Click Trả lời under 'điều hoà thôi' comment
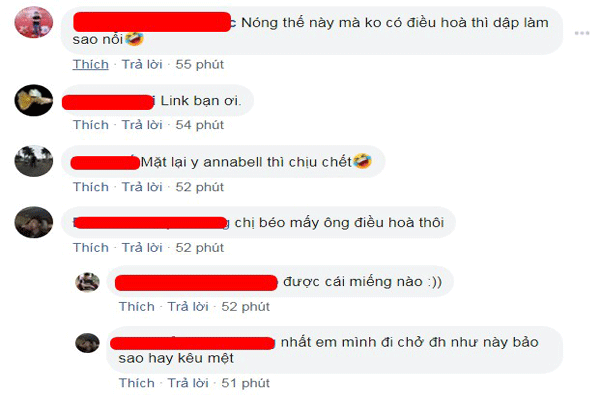 [142, 248]
